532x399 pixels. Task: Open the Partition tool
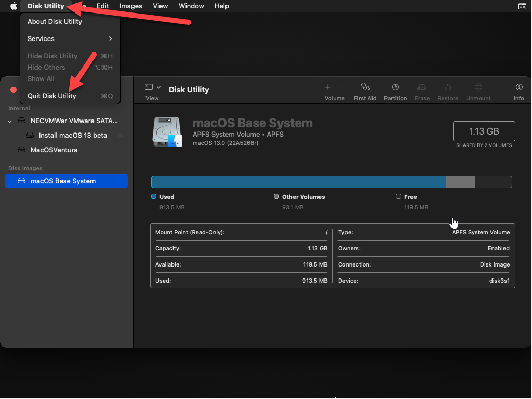click(x=395, y=88)
